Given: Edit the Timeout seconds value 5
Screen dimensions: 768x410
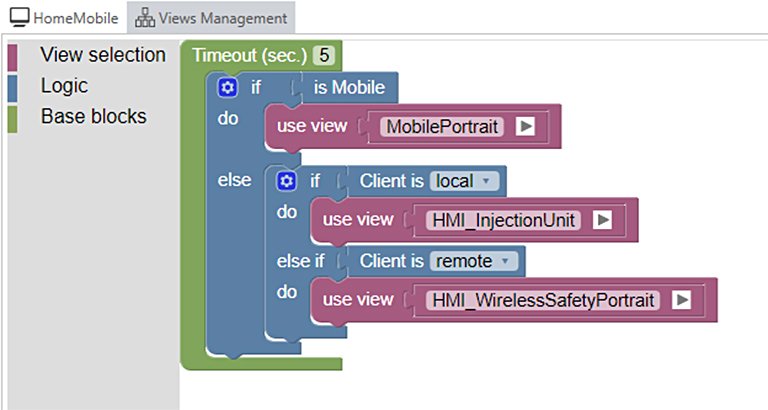Looking at the screenshot, I should [x=324, y=55].
